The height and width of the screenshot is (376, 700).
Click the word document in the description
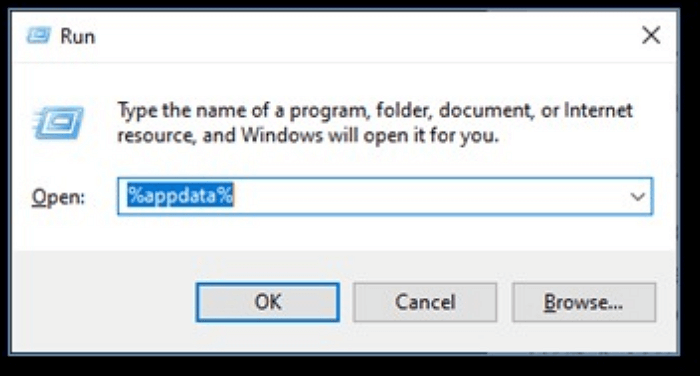(486, 110)
